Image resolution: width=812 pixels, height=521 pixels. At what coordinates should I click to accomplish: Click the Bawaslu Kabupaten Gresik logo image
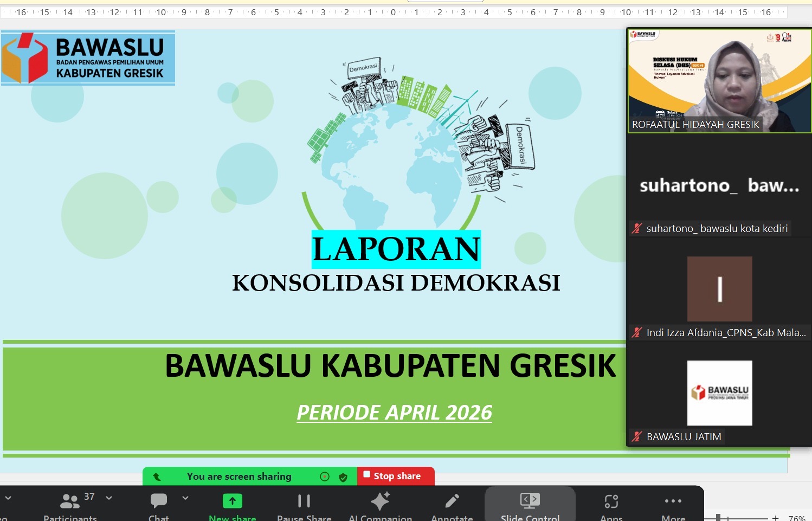[88, 58]
